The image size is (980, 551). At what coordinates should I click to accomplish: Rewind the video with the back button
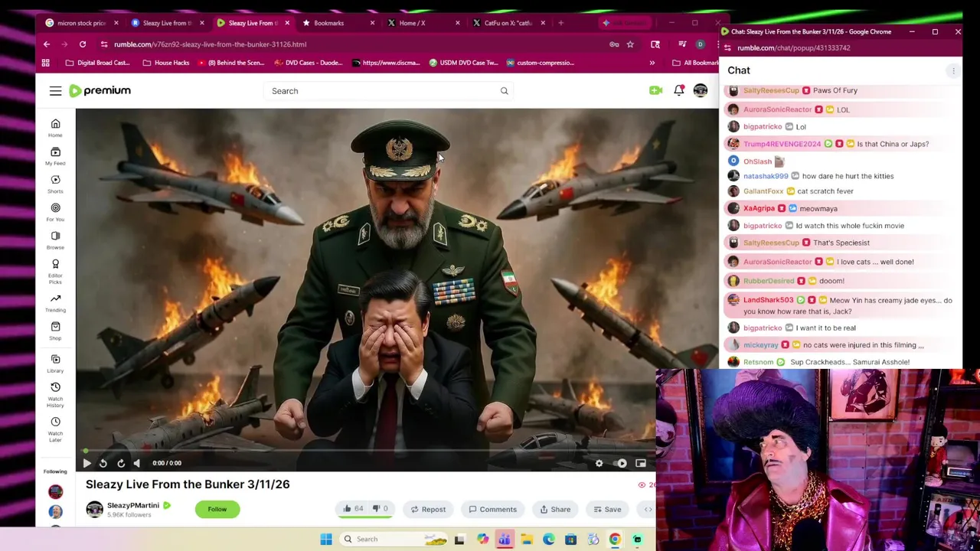tap(103, 463)
